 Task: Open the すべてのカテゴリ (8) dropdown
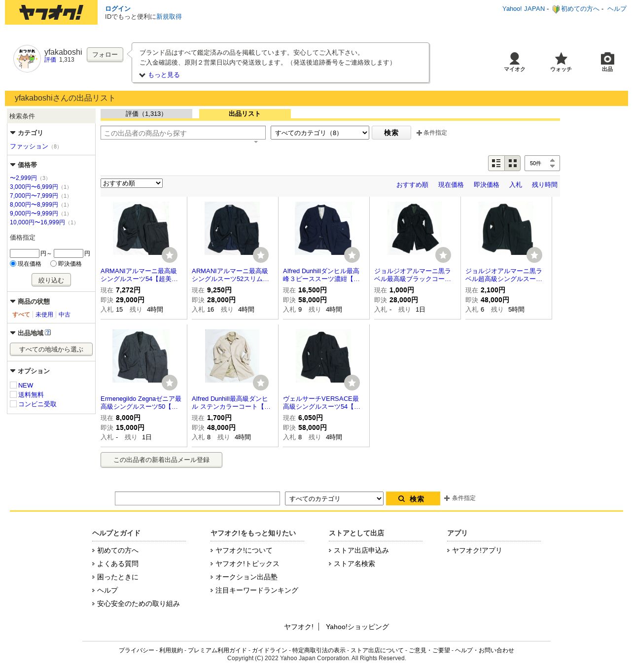pos(320,133)
